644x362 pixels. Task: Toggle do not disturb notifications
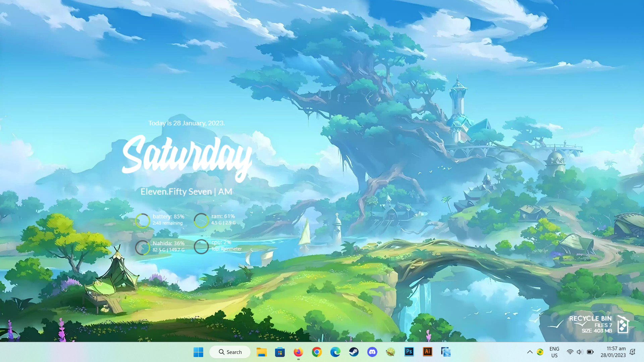(633, 352)
